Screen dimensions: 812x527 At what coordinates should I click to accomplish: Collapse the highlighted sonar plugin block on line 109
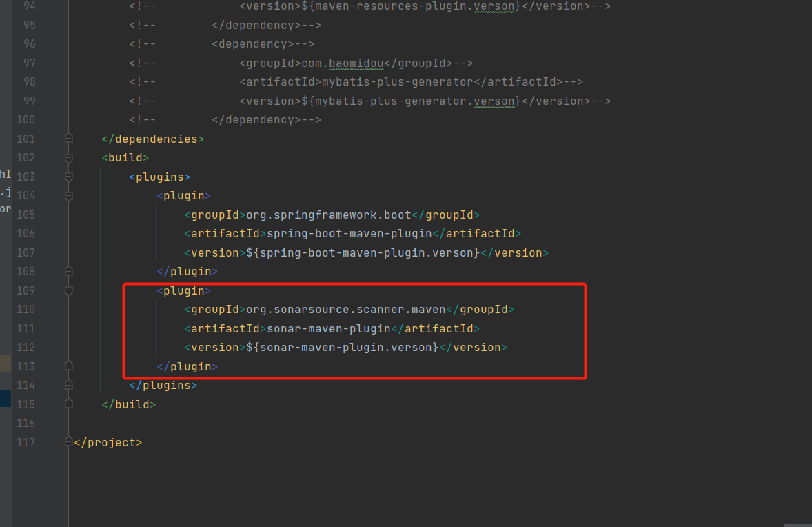[x=68, y=290]
